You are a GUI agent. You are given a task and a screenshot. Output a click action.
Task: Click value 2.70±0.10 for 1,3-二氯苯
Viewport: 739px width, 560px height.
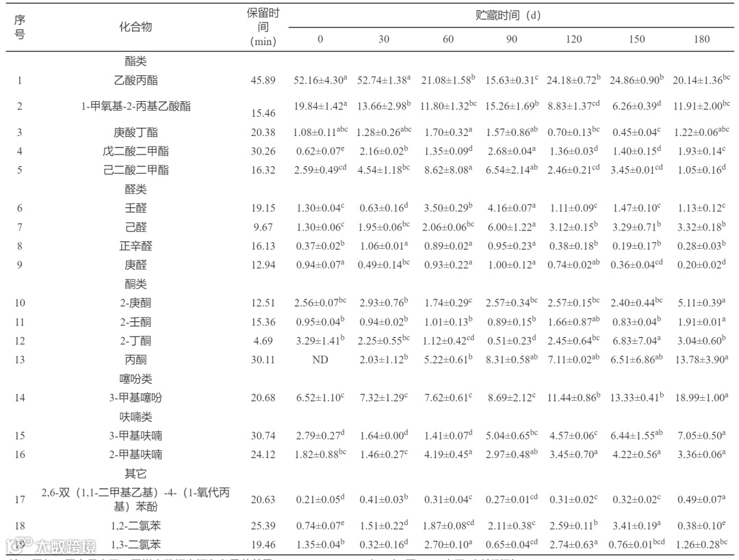point(448,544)
